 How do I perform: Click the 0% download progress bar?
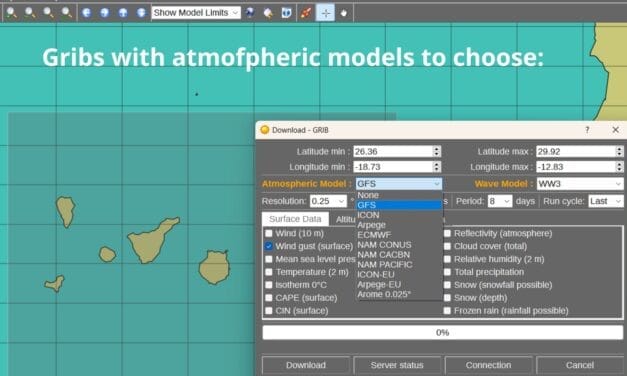click(442, 332)
